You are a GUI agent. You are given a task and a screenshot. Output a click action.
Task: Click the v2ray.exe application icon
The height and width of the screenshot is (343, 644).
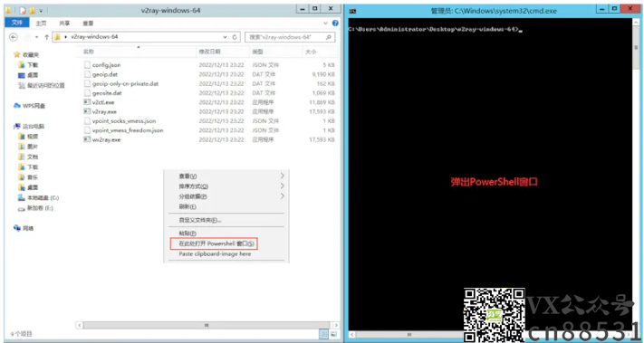[x=87, y=111]
